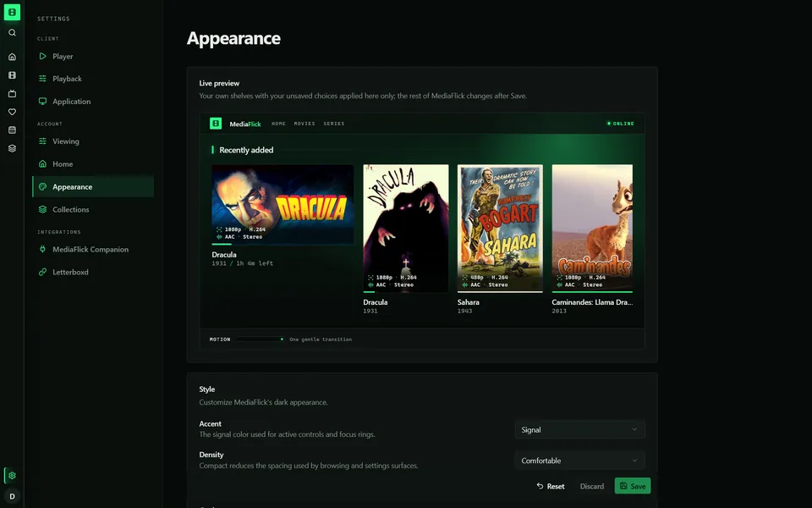The height and width of the screenshot is (508, 812).
Task: Click the Playback sliders icon
Action: click(42, 78)
